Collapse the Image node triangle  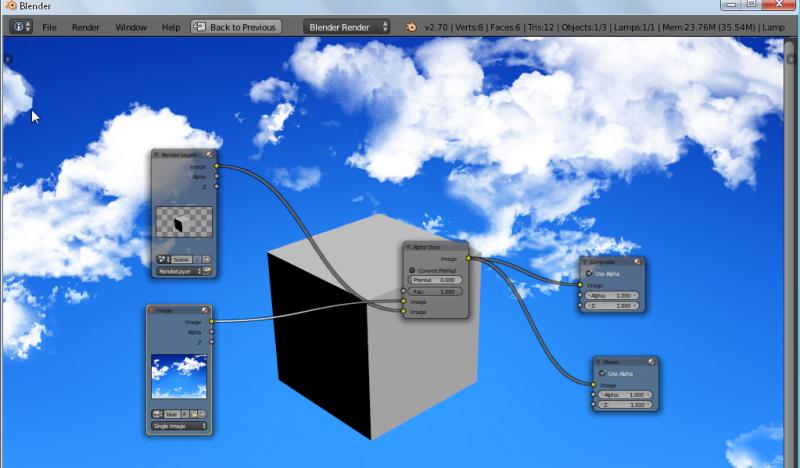pos(152,310)
